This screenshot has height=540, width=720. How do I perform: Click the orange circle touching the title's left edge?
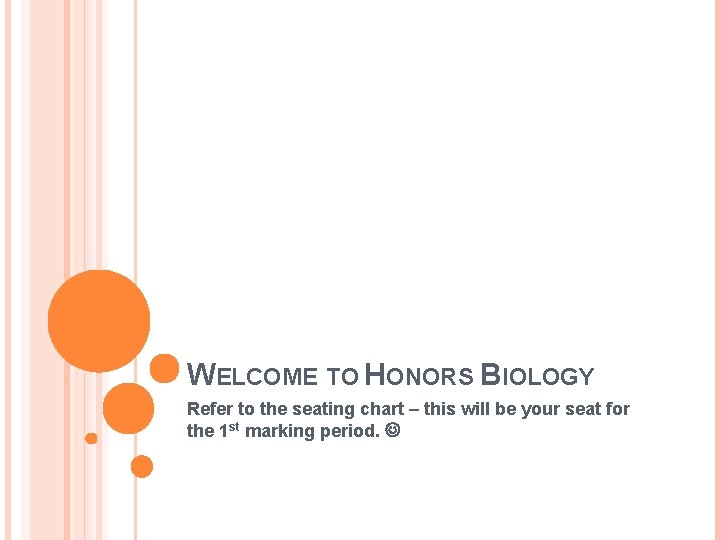(164, 369)
